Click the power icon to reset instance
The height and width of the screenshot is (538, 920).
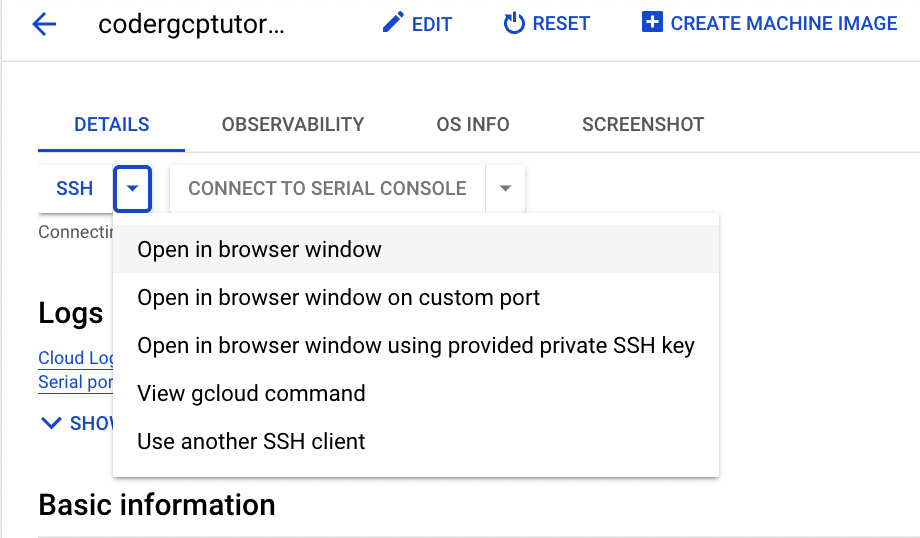click(x=514, y=23)
